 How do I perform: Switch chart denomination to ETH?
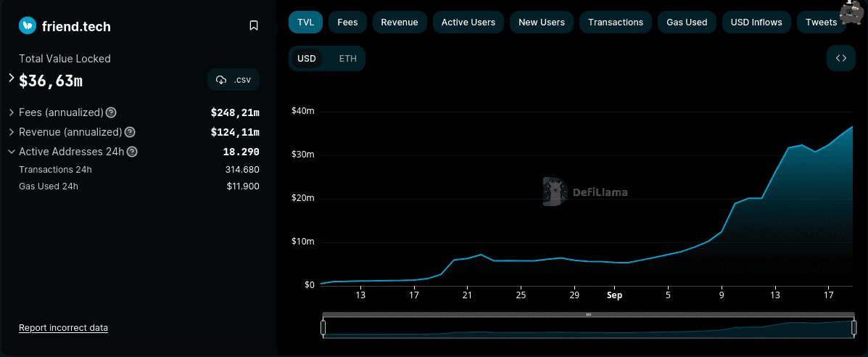(347, 58)
